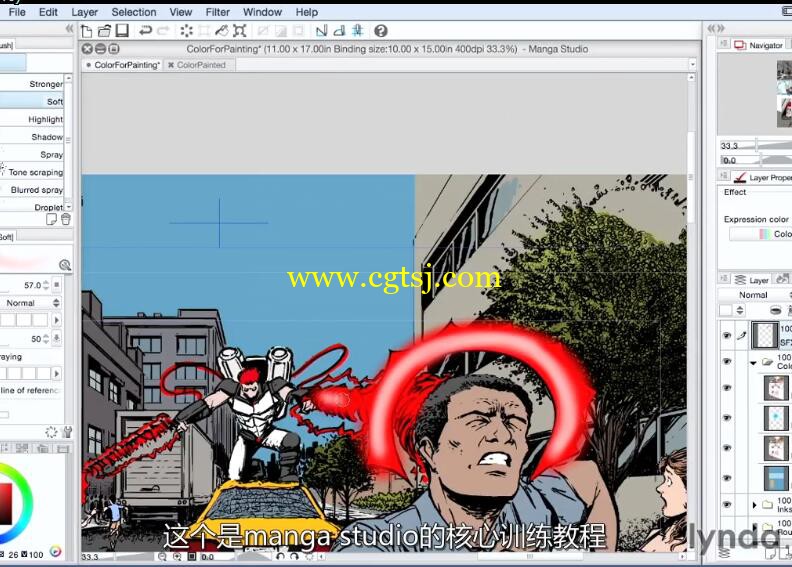Screen dimensions: 792x567
Task: Toggle eye of second layer inside Color folder
Action: tap(727, 418)
